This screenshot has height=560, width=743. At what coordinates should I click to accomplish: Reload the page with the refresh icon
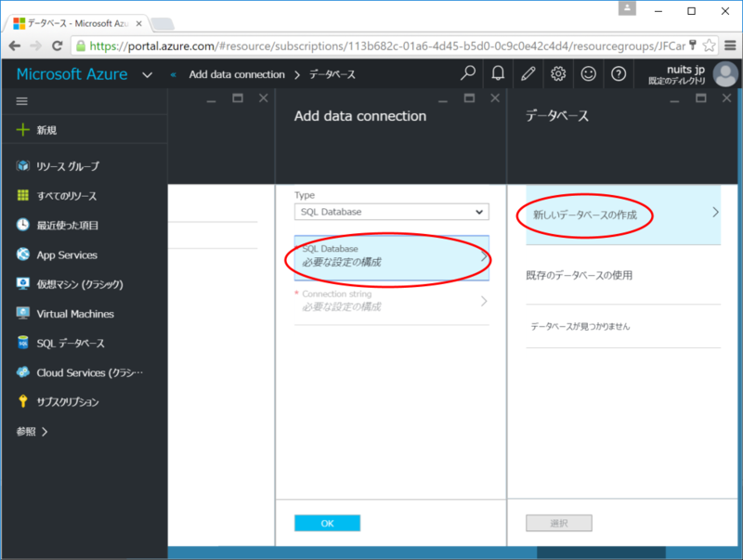58,46
